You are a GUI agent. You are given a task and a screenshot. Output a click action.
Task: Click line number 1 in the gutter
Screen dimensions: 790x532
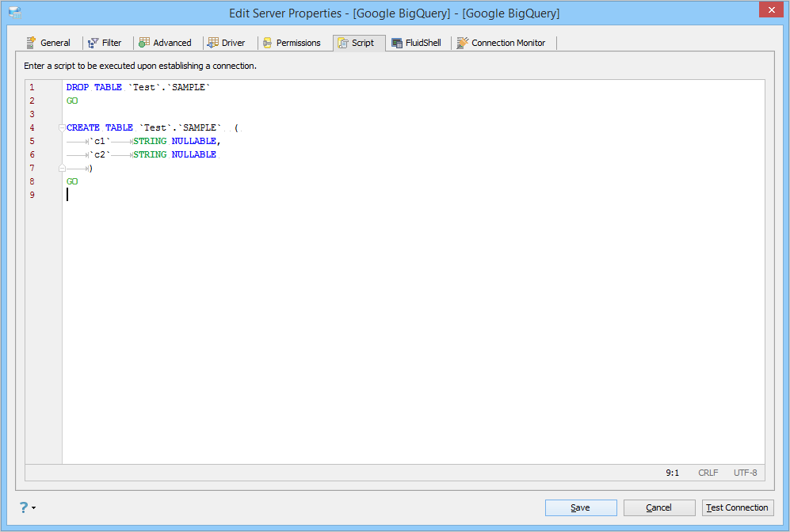pos(32,87)
